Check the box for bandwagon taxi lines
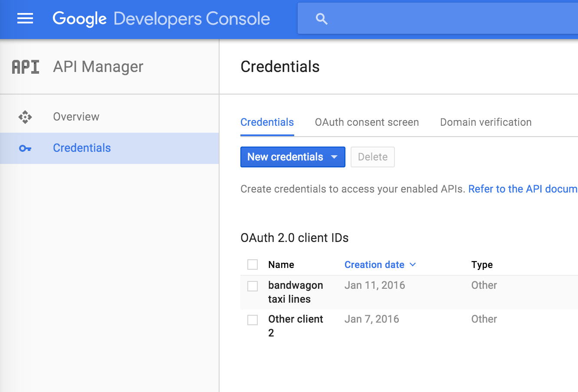 [x=253, y=286]
